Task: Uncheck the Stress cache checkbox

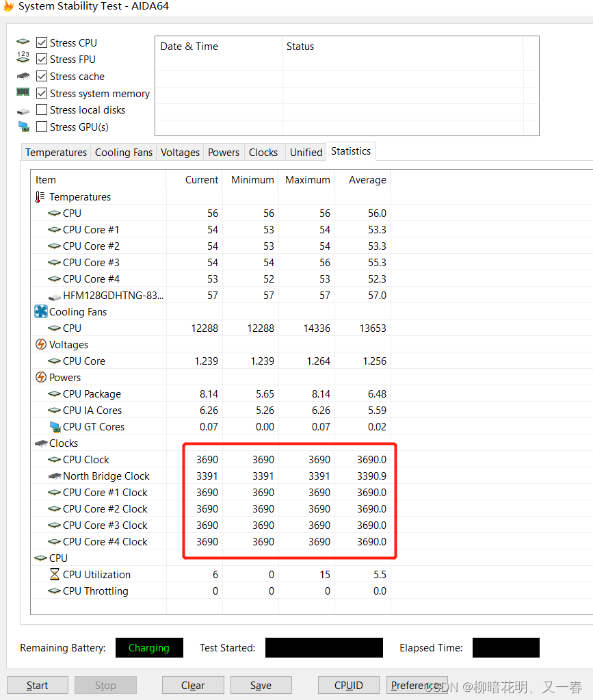Action: tap(42, 76)
